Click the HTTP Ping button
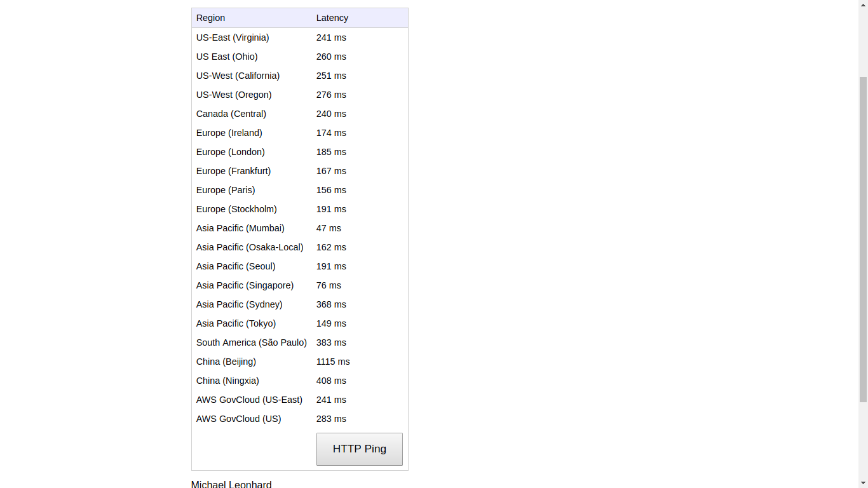868x488 pixels. (359, 449)
